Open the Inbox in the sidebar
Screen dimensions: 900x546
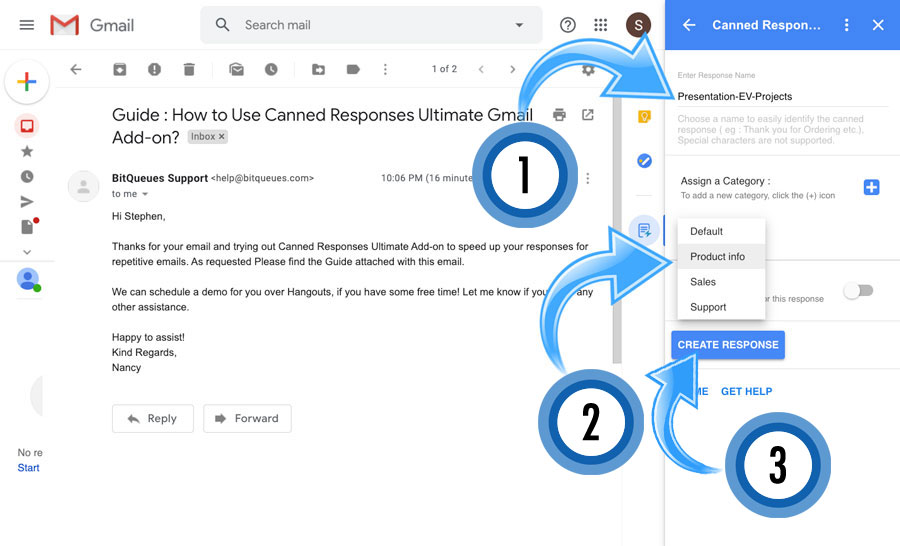click(27, 126)
